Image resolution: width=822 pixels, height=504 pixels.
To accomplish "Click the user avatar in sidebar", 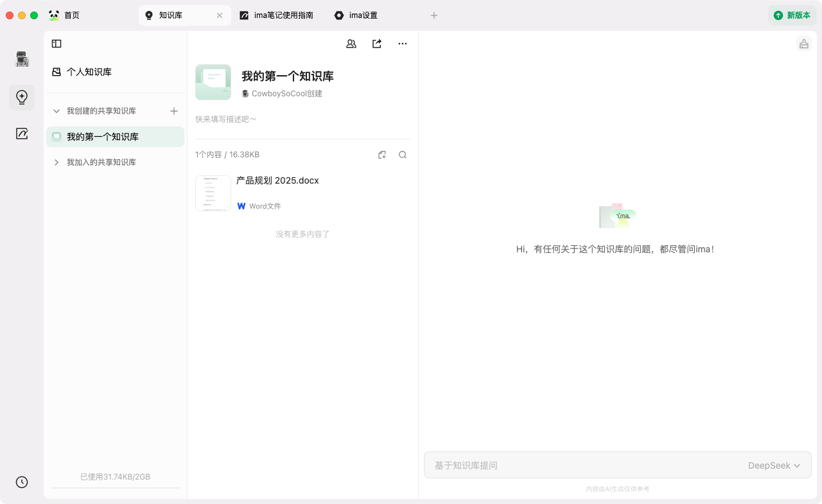I will [22, 59].
